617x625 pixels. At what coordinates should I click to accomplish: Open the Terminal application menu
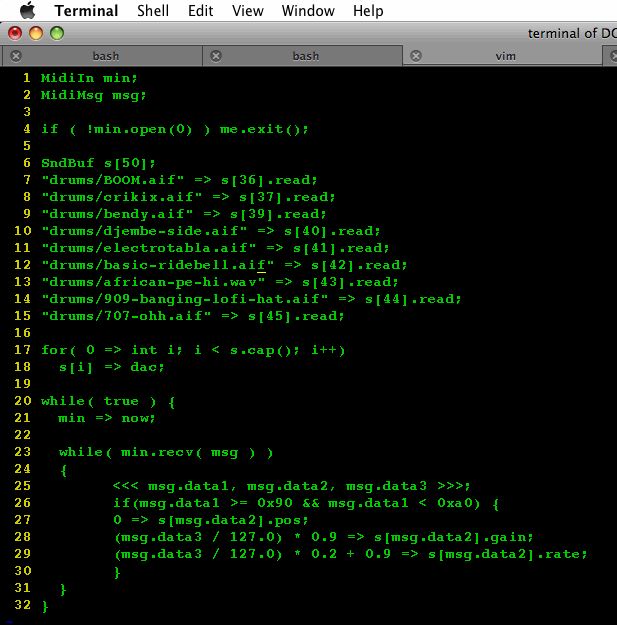86,11
